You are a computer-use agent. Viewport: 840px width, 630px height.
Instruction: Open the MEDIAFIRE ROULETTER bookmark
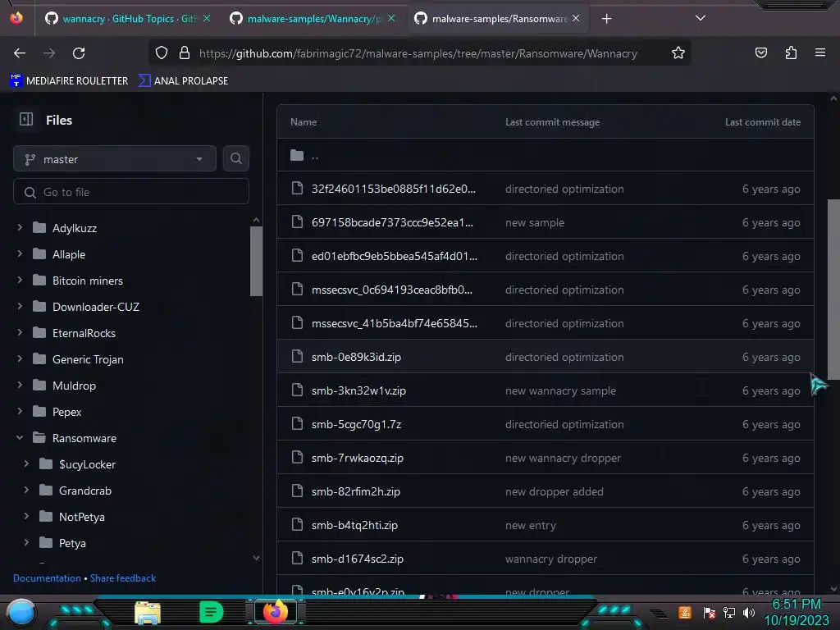69,81
